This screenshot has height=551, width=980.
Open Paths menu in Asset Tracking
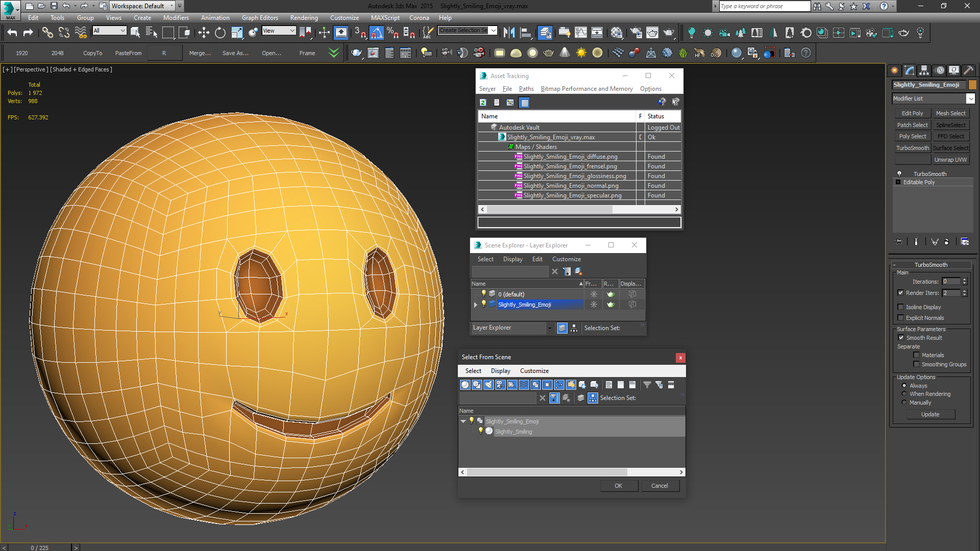(x=526, y=89)
